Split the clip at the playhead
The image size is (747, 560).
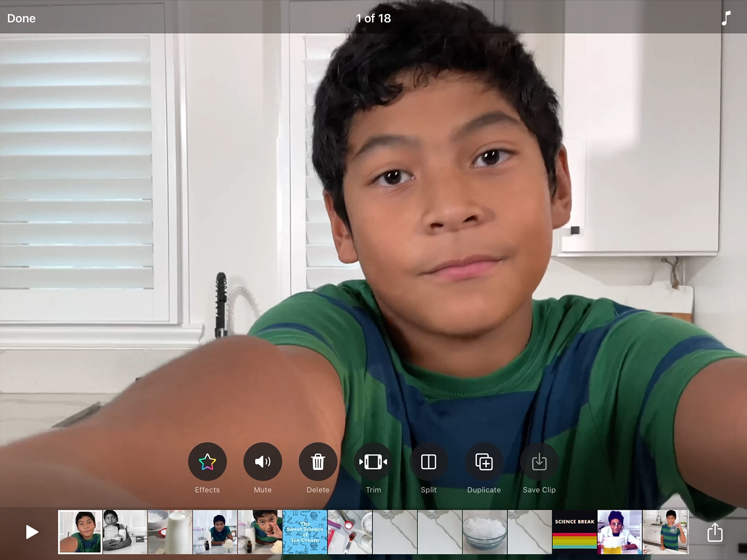tap(428, 461)
